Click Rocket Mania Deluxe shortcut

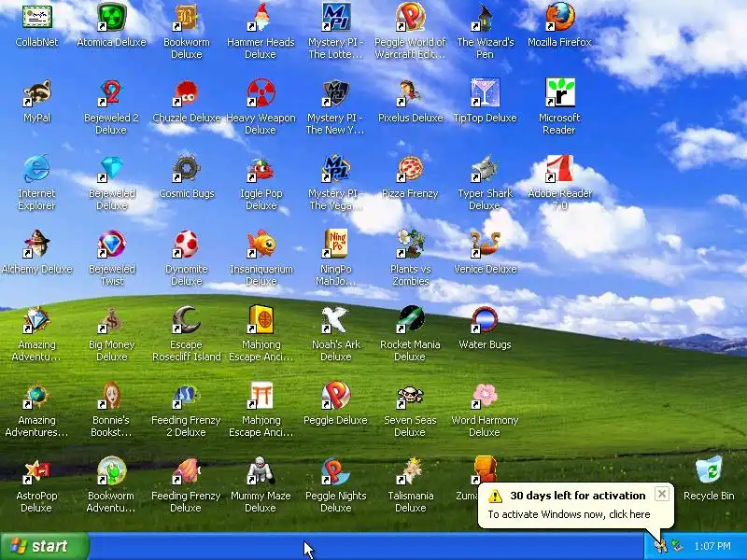[410, 319]
